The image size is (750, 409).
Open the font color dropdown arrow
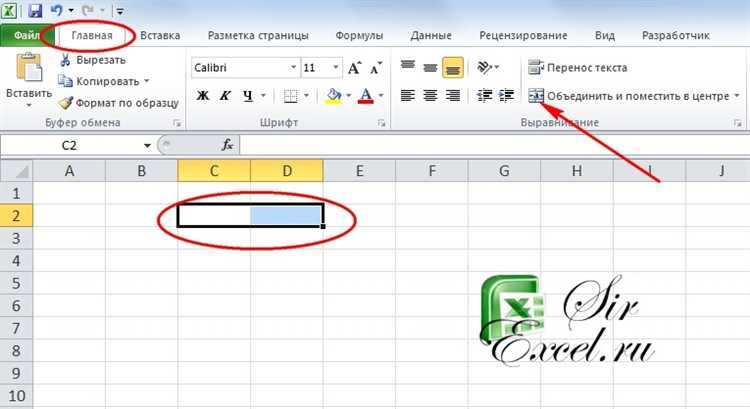381,96
